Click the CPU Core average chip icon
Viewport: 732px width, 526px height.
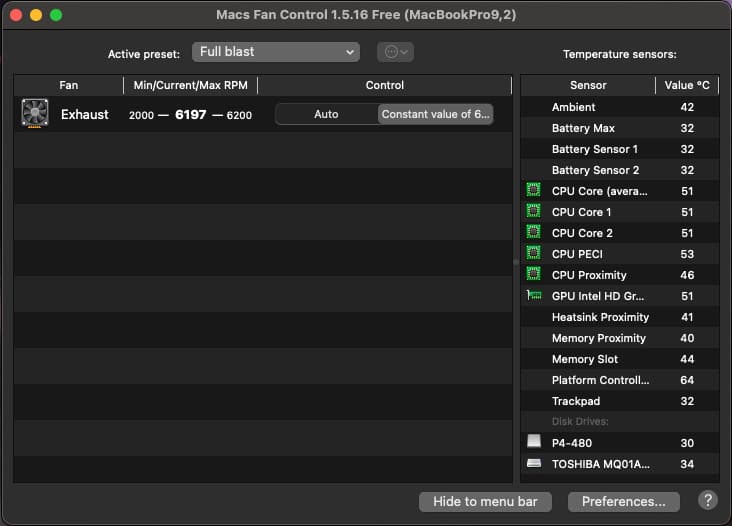click(x=533, y=190)
